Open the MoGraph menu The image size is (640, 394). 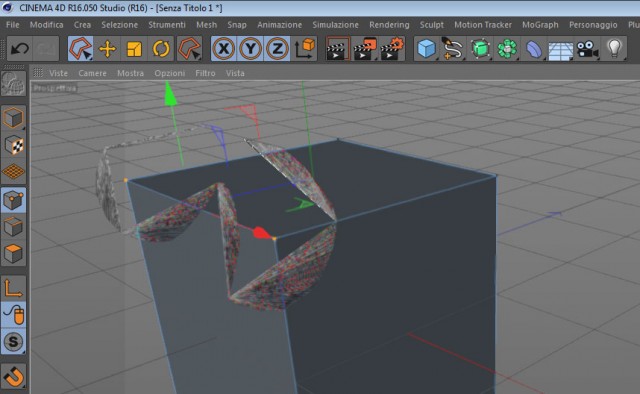click(540, 25)
